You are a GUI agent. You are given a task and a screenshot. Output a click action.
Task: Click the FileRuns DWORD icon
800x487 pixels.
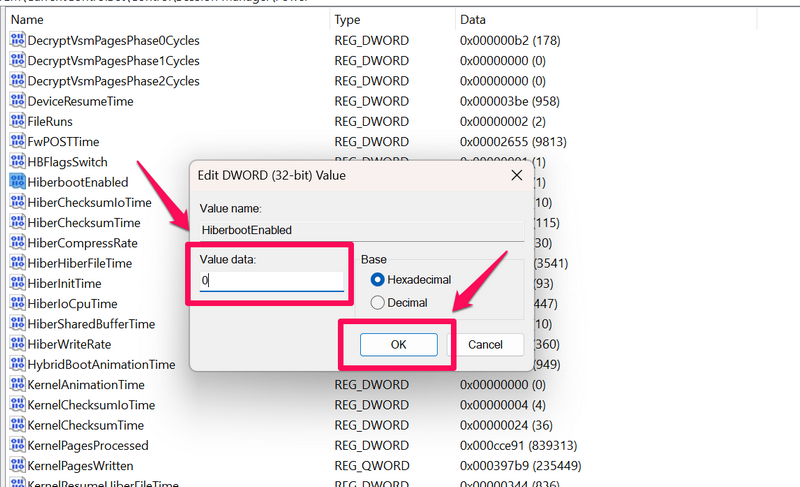pyautogui.click(x=17, y=121)
